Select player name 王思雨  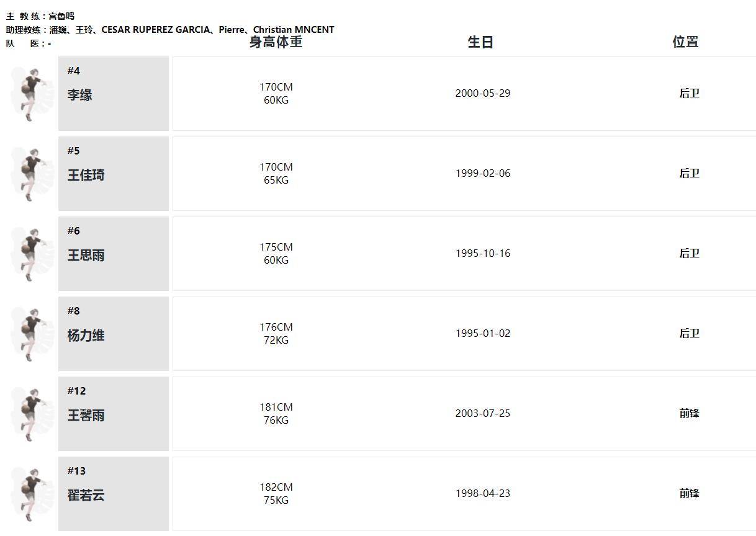click(86, 255)
